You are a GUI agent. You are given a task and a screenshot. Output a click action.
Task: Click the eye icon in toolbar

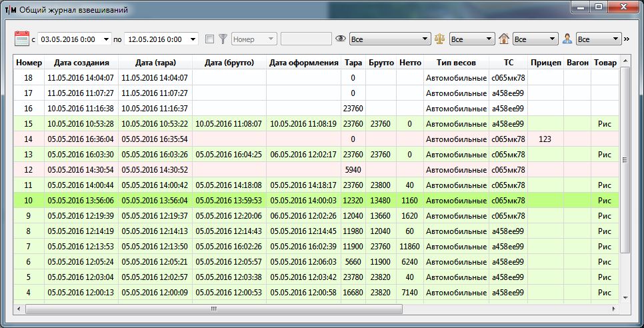pos(341,39)
